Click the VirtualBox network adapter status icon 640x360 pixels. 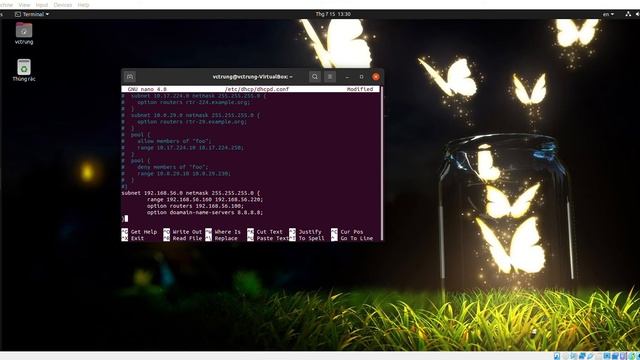582,356
